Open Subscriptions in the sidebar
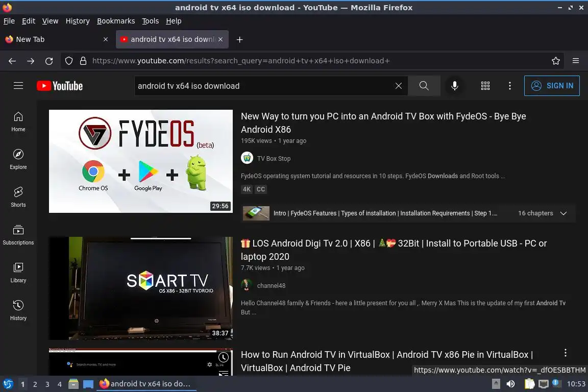 coord(18,235)
